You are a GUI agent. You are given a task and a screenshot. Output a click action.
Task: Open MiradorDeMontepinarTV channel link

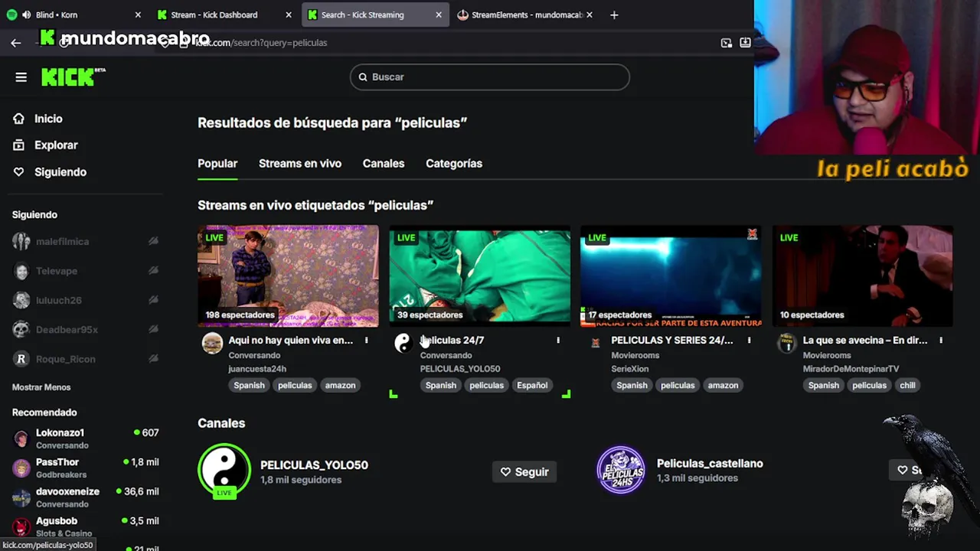[x=851, y=369]
